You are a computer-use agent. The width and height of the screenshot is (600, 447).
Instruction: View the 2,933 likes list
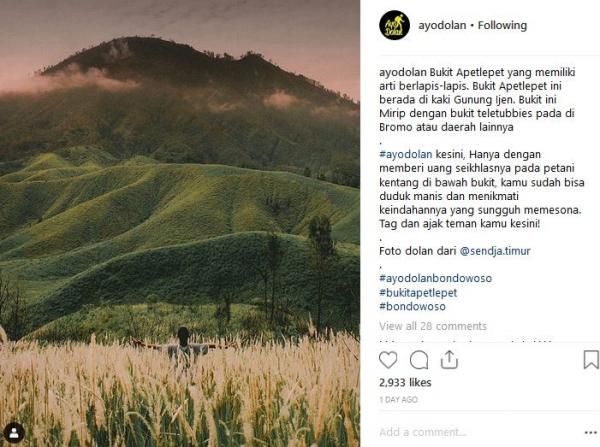coord(405,382)
